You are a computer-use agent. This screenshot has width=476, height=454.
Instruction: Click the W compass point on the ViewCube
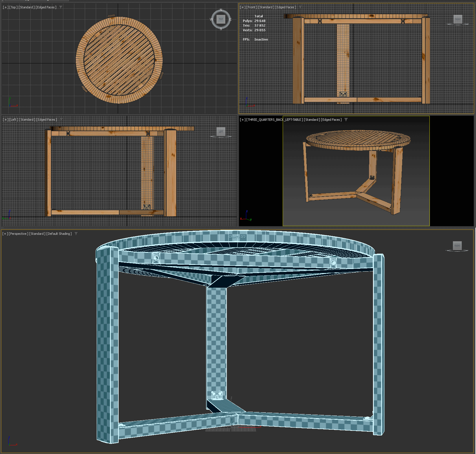pyautogui.click(x=211, y=19)
